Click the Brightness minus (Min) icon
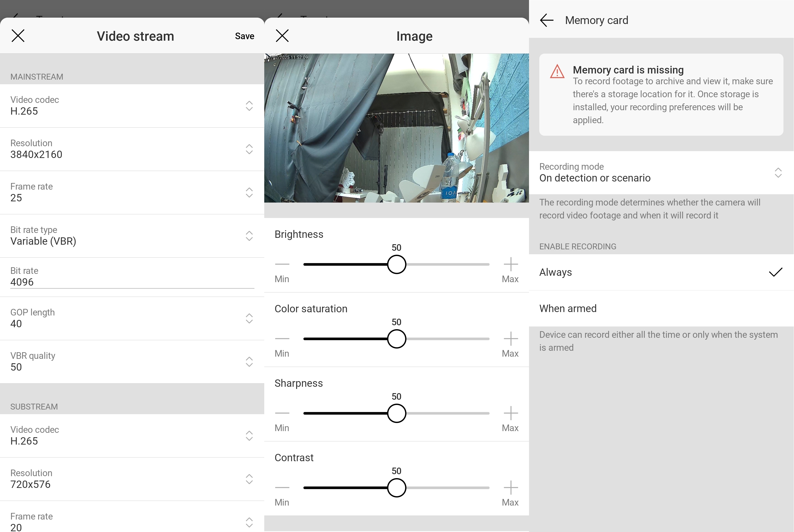Viewport: 794px width, 532px height. coord(282,264)
